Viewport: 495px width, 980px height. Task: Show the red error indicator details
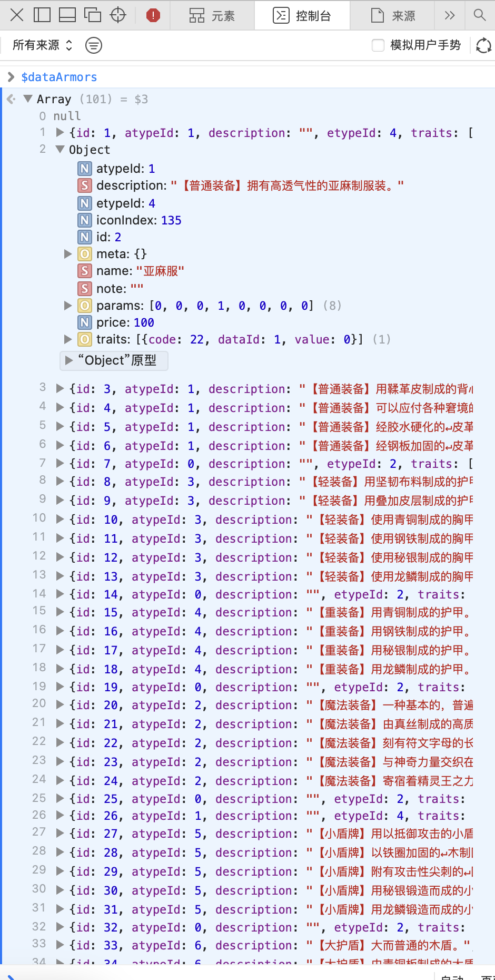153,15
